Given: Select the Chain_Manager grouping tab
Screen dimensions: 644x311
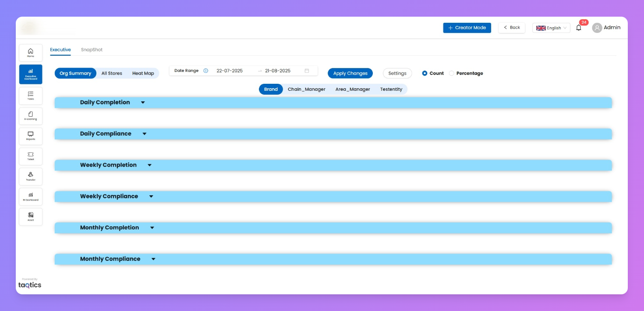Looking at the screenshot, I should point(307,89).
